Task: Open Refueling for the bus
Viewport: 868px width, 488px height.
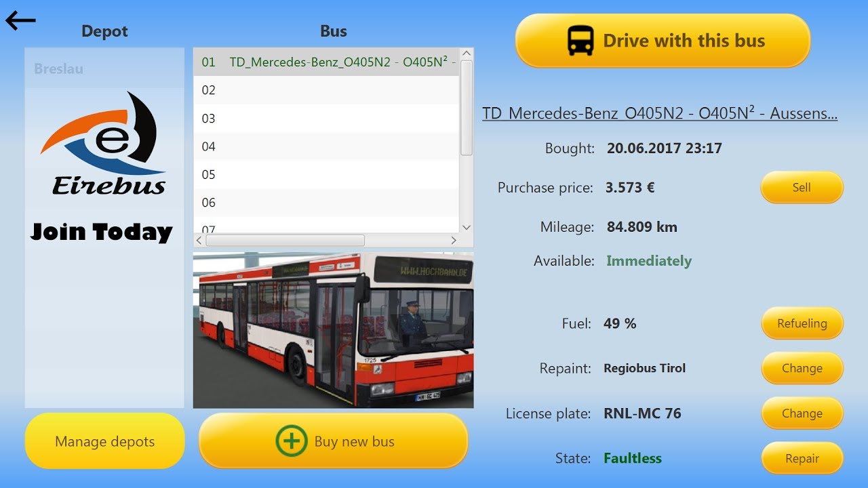Action: click(x=802, y=323)
